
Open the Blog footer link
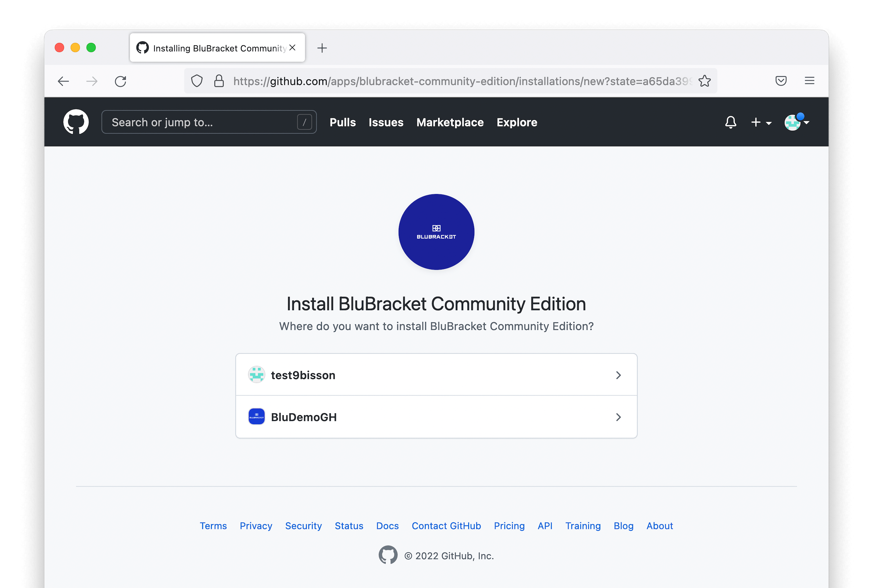click(623, 526)
